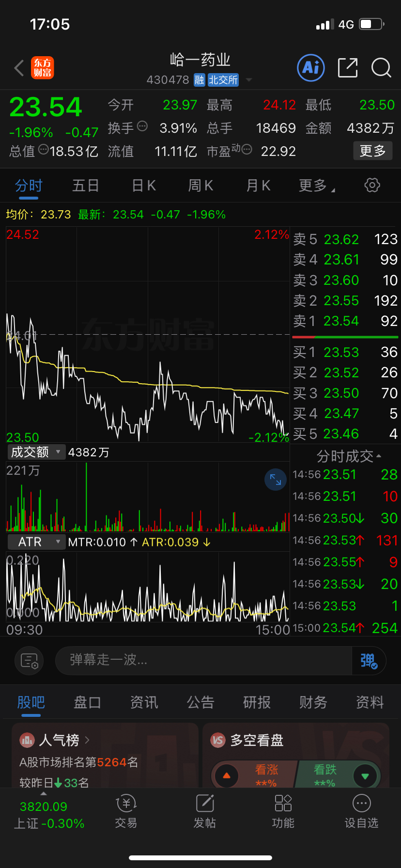Select the 卖1 23.54 order row
Image resolution: width=401 pixels, height=868 pixels.
click(x=345, y=321)
